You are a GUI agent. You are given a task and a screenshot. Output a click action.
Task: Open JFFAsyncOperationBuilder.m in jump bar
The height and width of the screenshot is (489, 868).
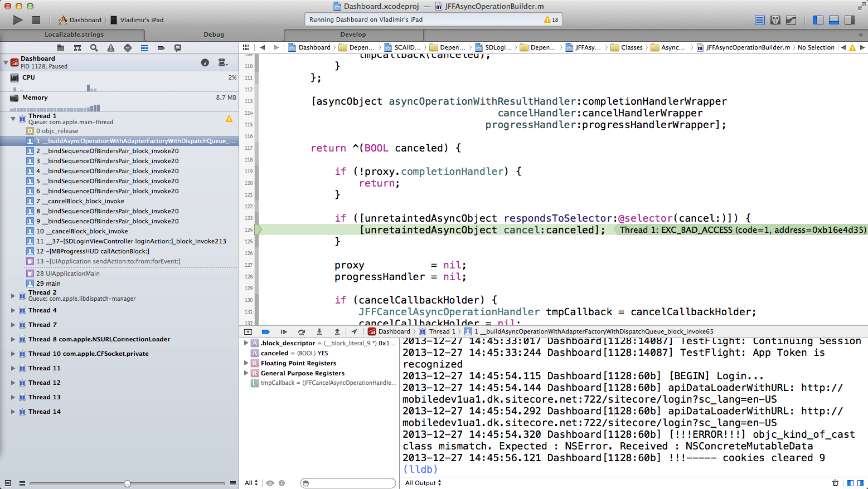click(744, 47)
